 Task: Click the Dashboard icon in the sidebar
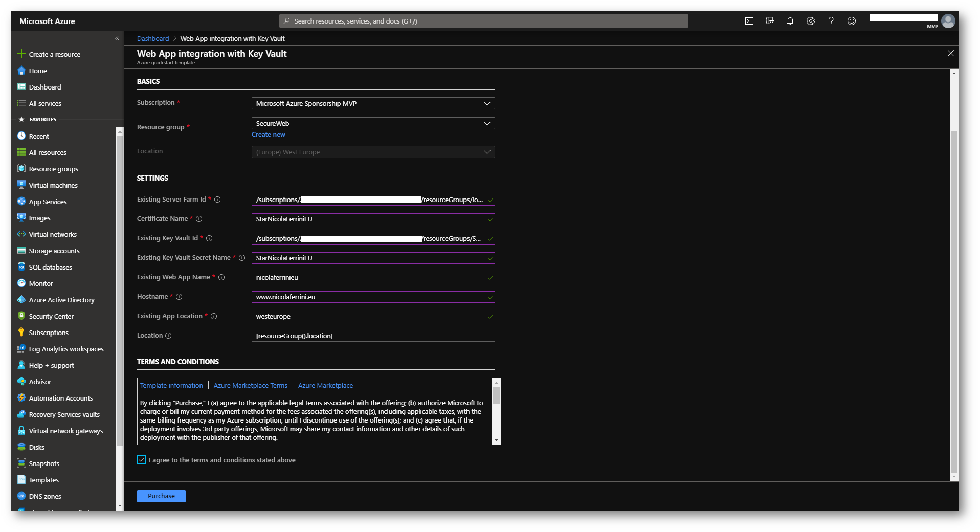tap(21, 87)
